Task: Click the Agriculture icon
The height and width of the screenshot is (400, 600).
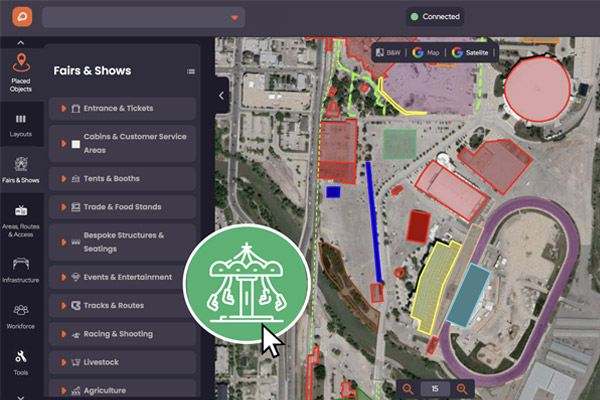Action: [76, 390]
